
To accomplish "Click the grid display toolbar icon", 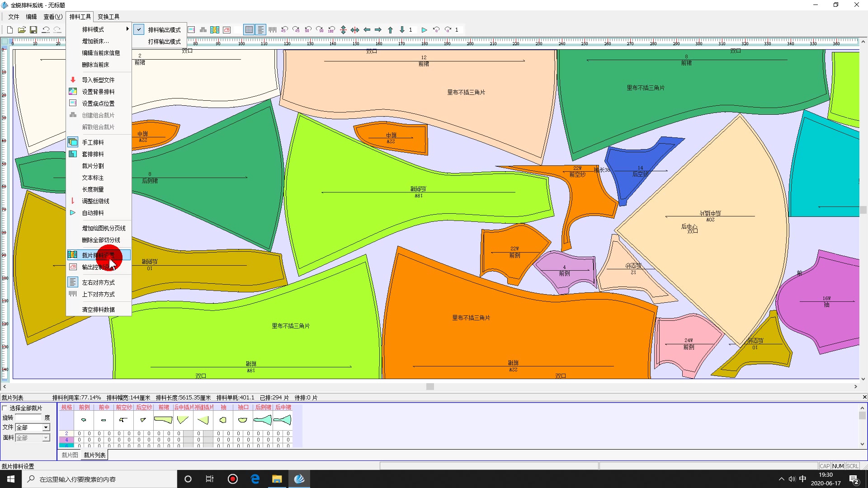I will (x=249, y=30).
